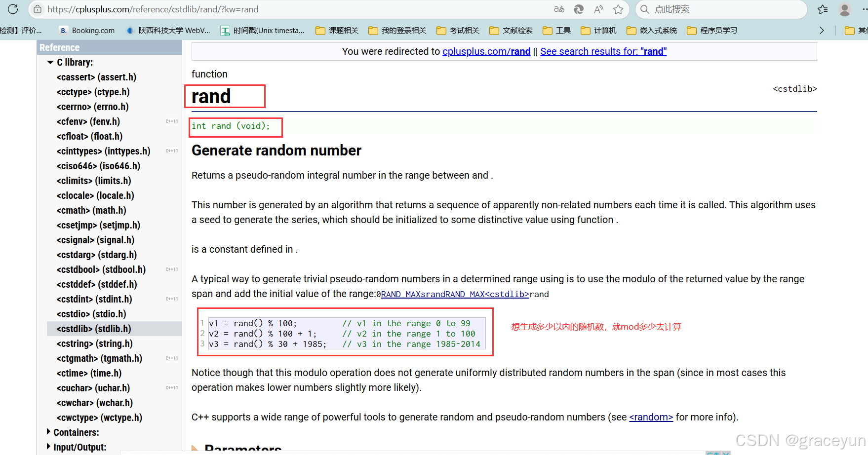Open 文献检索 bookmarks folder
Screen dimensions: 868x455
click(511, 31)
